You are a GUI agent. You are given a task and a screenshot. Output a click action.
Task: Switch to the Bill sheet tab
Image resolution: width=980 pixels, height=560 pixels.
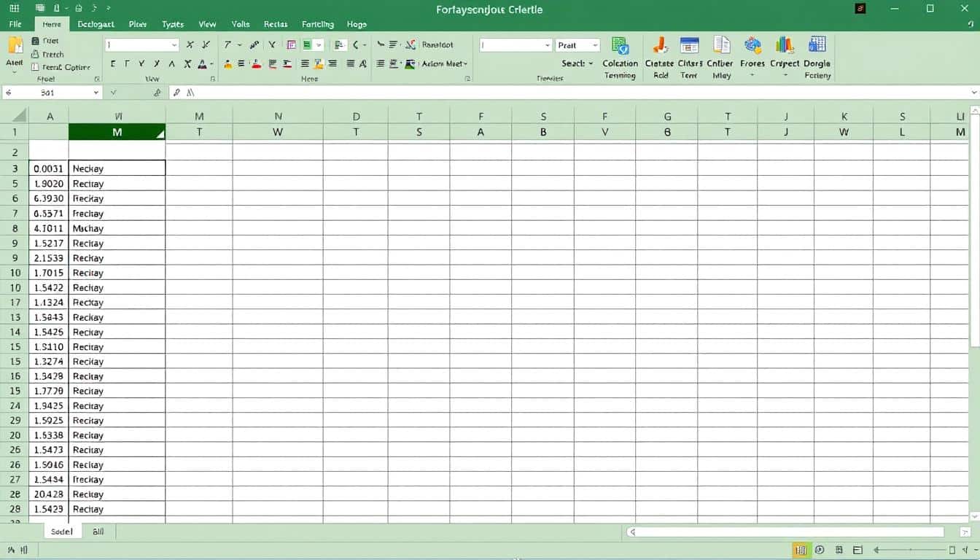(x=98, y=532)
